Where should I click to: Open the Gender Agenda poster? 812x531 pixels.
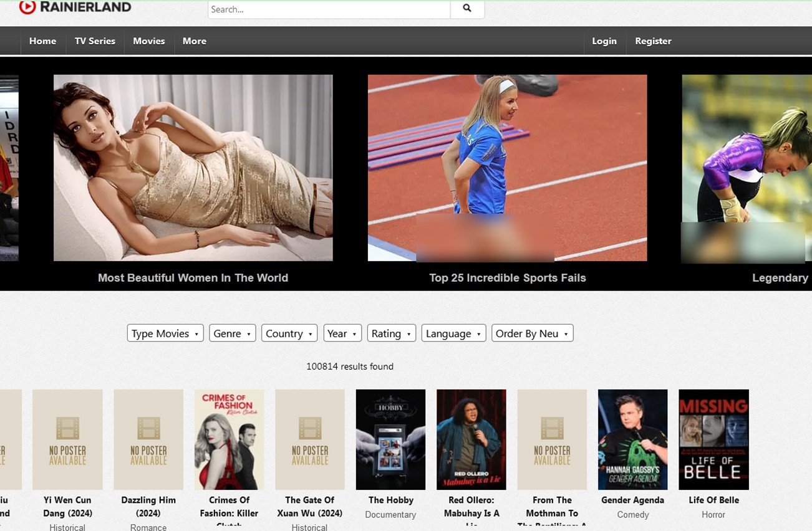pos(633,439)
